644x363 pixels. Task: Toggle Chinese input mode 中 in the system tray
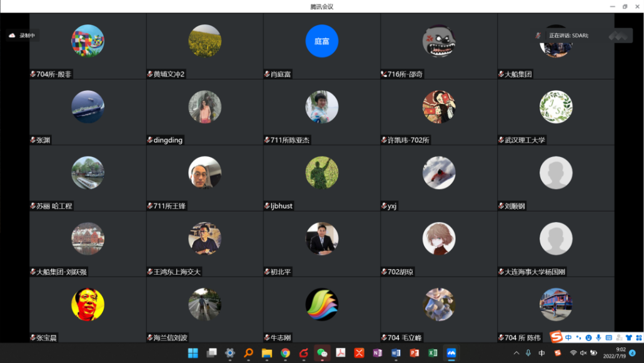pyautogui.click(x=542, y=353)
